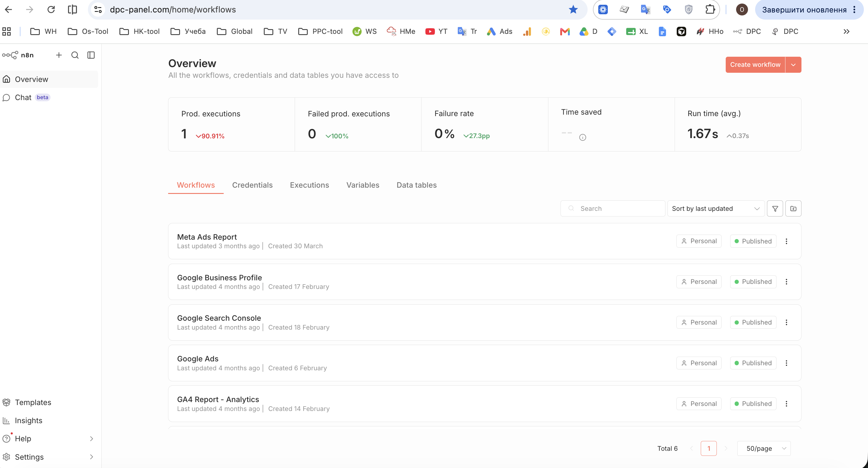Viewport: 868px width, 468px height.
Task: Collapse the sidebar with the panel icon
Action: coord(91,55)
